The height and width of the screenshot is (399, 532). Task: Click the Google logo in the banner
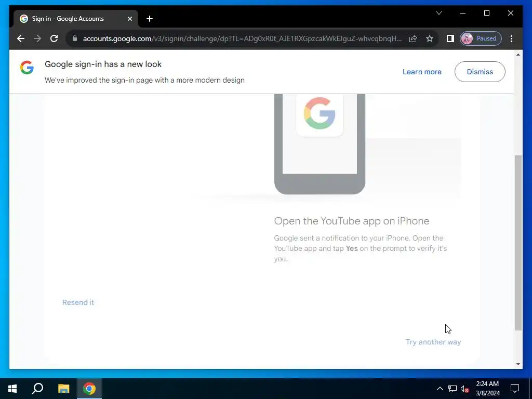(x=27, y=68)
